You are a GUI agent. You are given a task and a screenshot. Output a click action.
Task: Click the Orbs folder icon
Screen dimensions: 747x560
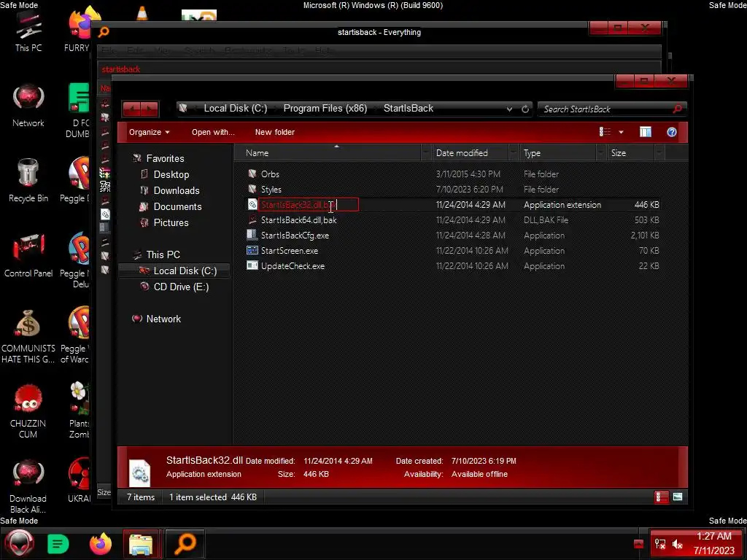[x=252, y=174]
